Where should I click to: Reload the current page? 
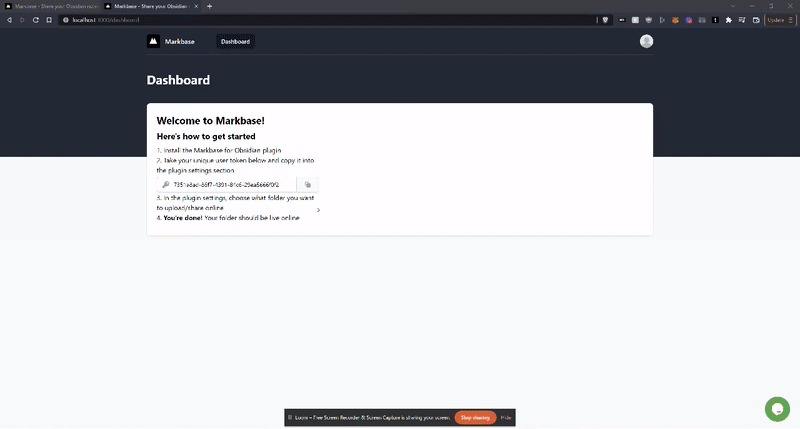[x=36, y=20]
